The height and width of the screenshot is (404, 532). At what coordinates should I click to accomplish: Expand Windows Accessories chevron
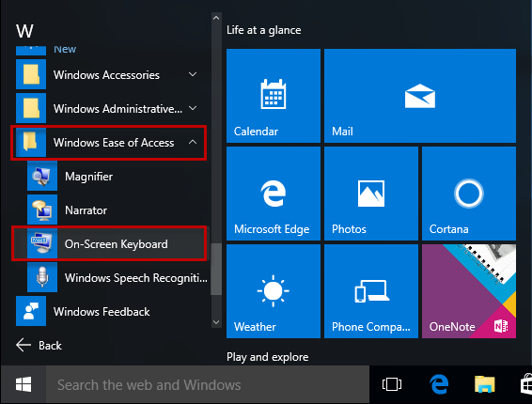click(x=193, y=74)
